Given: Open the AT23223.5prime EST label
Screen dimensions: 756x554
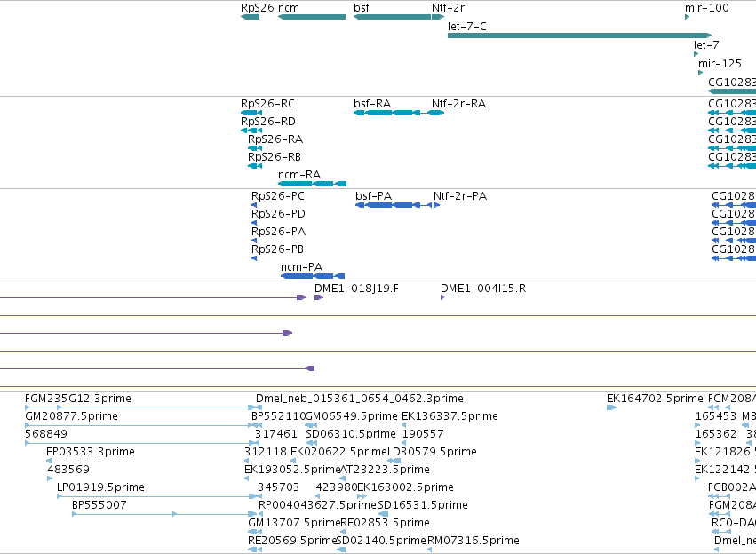Looking at the screenshot, I should (385, 470).
